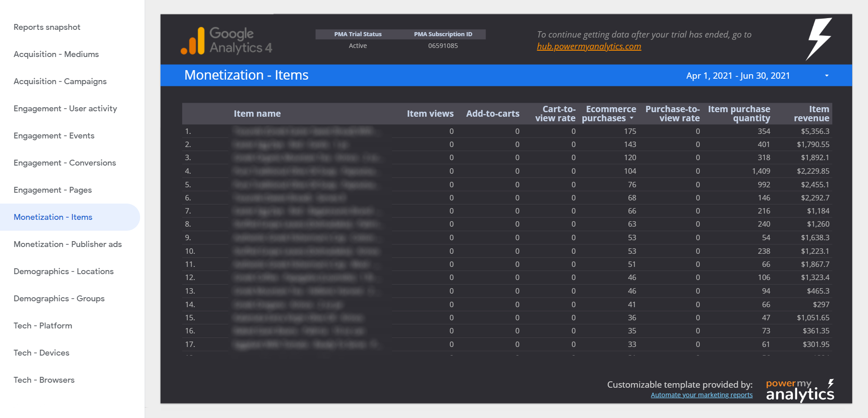Click the Apr 1, 2021 - Jun 30, 2021 date range
The image size is (868, 418).
[x=738, y=76]
